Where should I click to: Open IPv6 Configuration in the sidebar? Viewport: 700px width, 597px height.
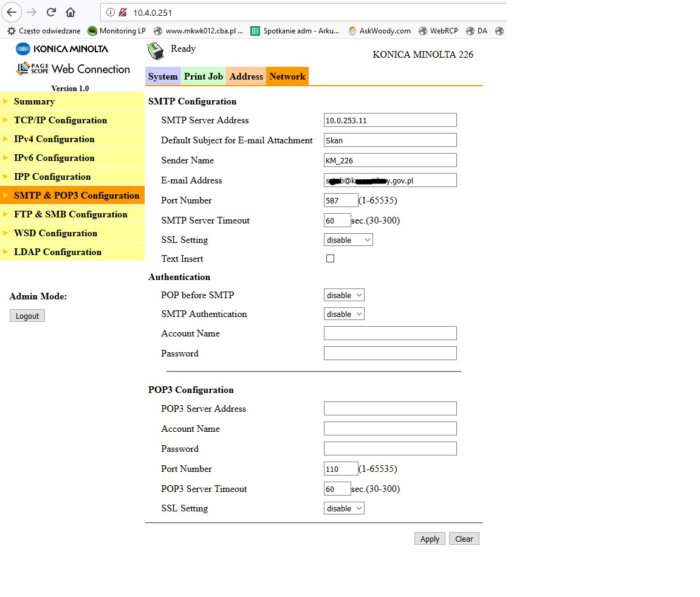coord(72,157)
